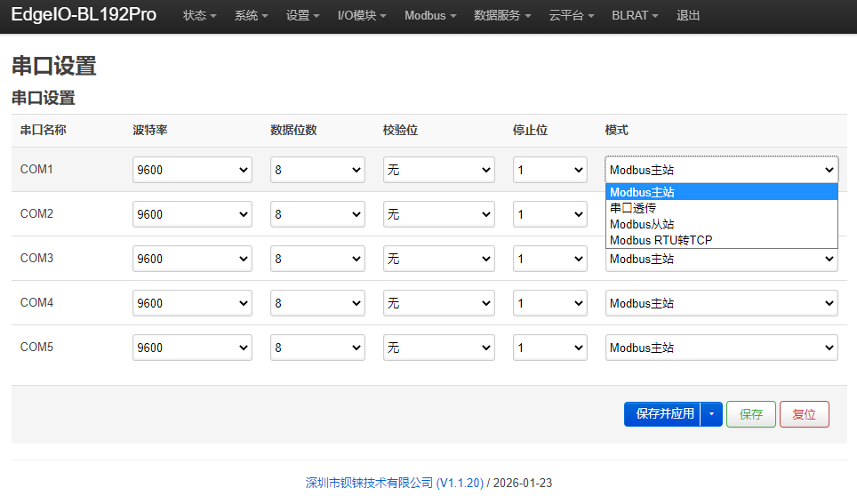Click the red 复位 button

click(x=804, y=414)
